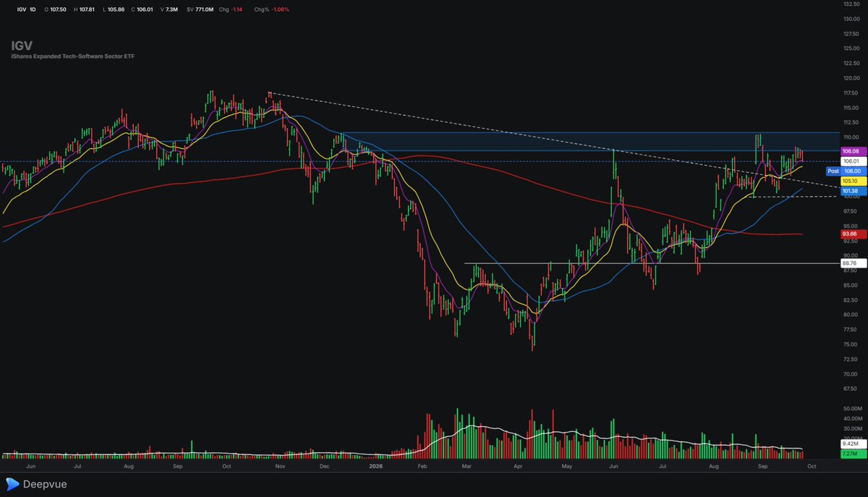Click the Apr label on time axis
This screenshot has height=497, width=868.
(x=518, y=467)
